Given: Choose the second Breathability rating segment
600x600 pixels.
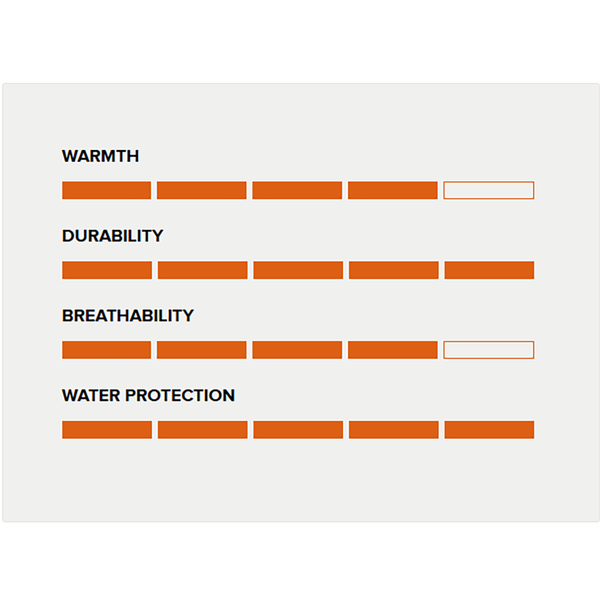Looking at the screenshot, I should pyautogui.click(x=202, y=350).
